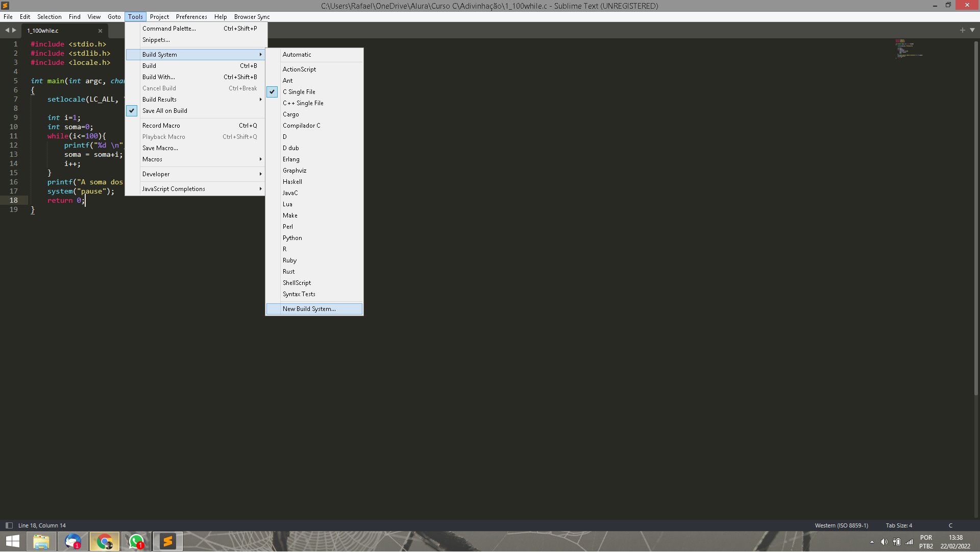Select C++ Single File build system
The image size is (980, 552).
(x=314, y=103)
